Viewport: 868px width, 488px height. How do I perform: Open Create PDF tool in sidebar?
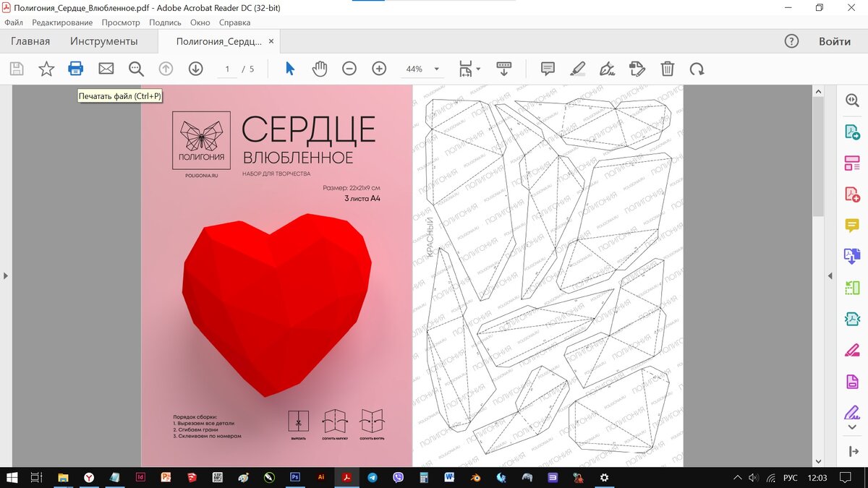pyautogui.click(x=852, y=194)
